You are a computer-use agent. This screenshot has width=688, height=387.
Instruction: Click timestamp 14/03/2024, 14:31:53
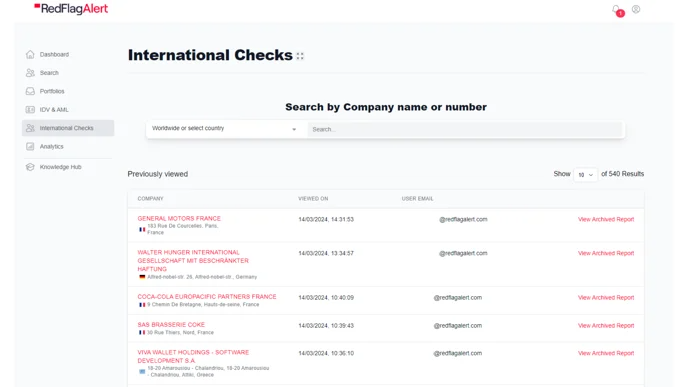click(x=326, y=219)
